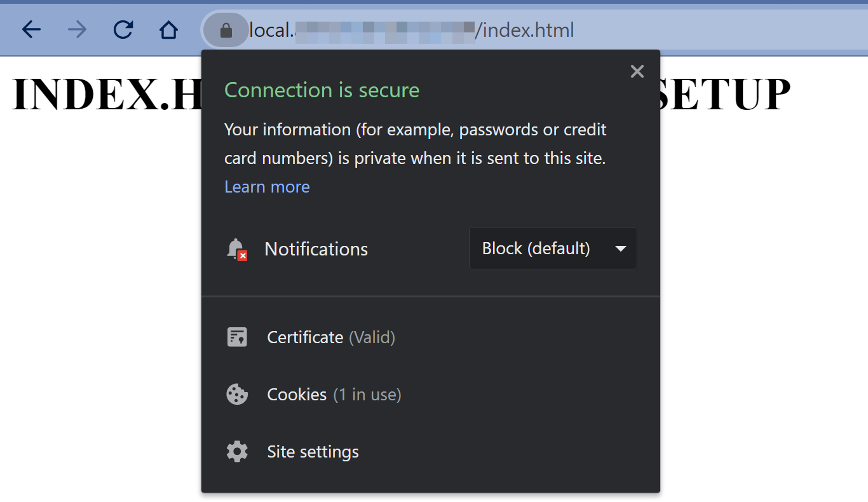868x502 pixels.
Task: Click the Certificate icon
Action: [237, 337]
